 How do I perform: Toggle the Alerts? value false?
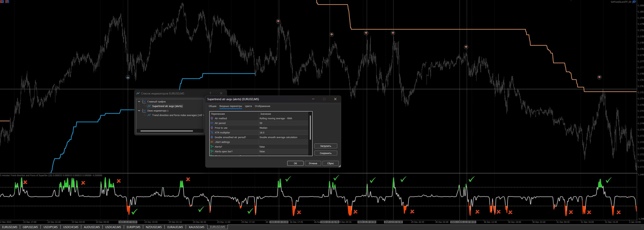tap(283, 147)
